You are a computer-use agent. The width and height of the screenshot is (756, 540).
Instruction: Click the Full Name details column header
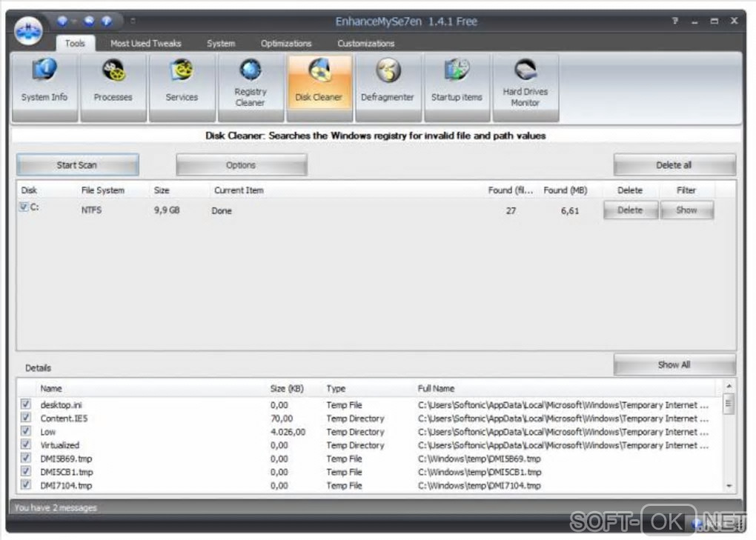coord(436,388)
